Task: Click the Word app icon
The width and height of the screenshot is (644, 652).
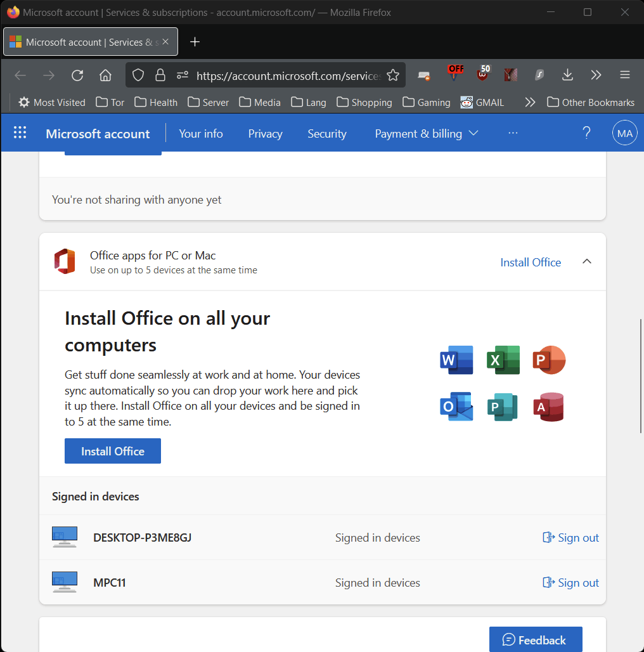Action: pos(456,360)
